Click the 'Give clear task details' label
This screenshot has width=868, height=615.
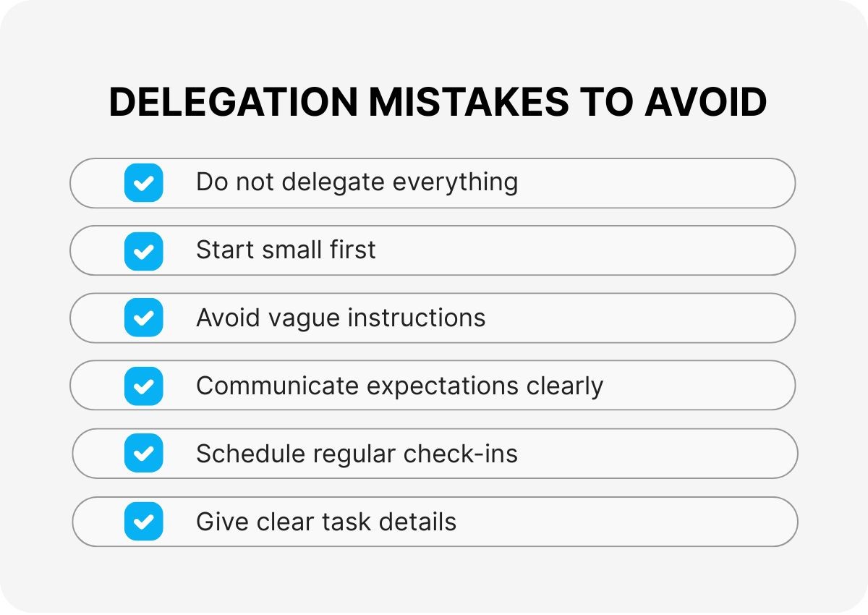326,522
